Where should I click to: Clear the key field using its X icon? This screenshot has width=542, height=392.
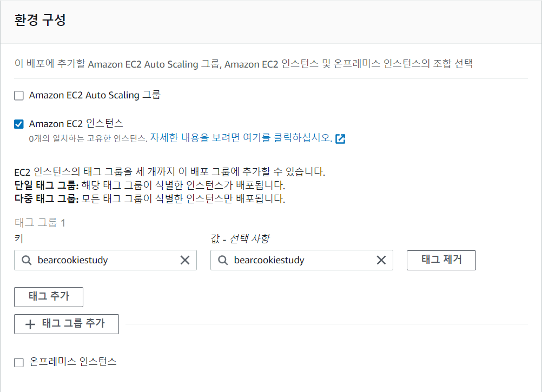click(x=185, y=260)
